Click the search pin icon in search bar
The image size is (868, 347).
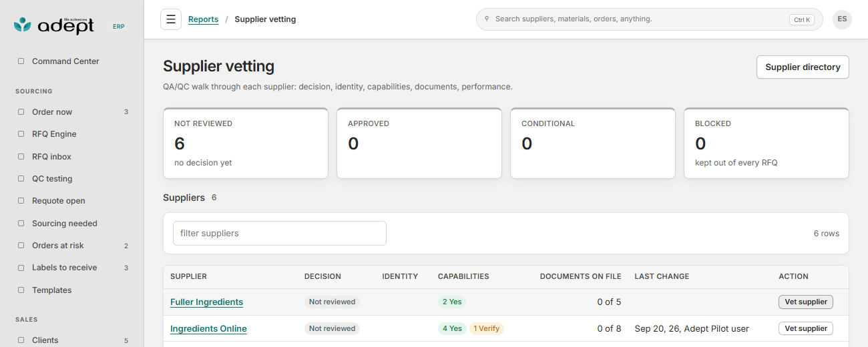pyautogui.click(x=487, y=19)
